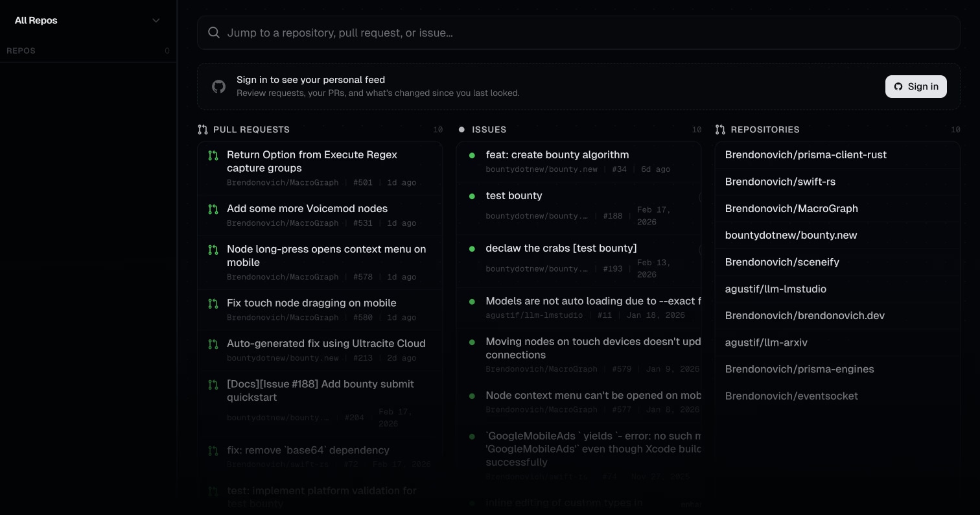Open repository Brendonovich/brendonovich.dev
The image size is (980, 515).
[x=837, y=316]
